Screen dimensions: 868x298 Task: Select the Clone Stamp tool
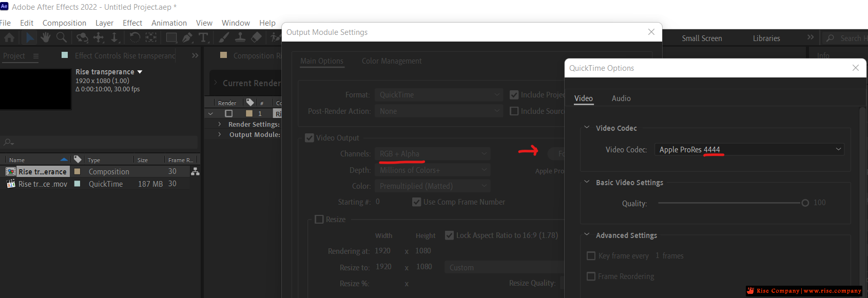click(240, 37)
